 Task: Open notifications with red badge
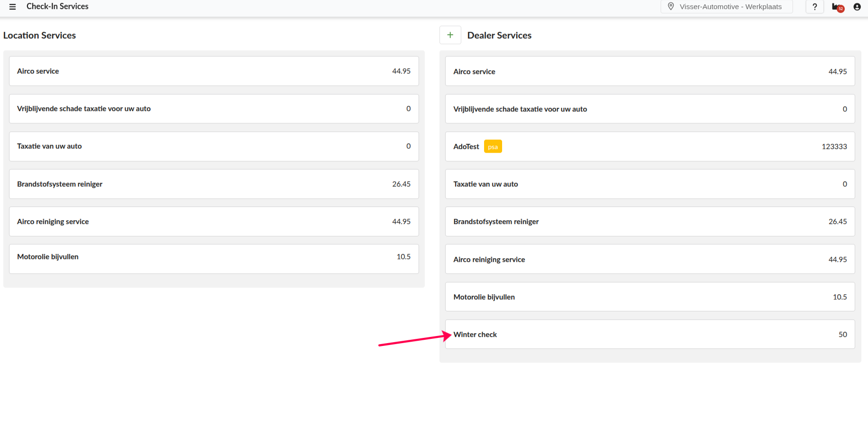pyautogui.click(x=837, y=7)
